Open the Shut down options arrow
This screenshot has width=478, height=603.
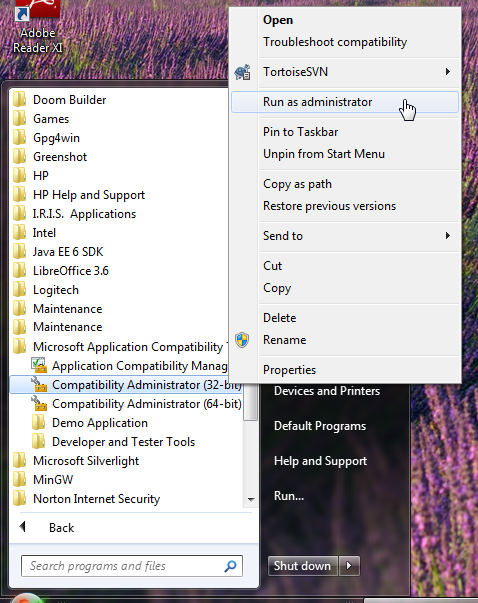click(349, 566)
